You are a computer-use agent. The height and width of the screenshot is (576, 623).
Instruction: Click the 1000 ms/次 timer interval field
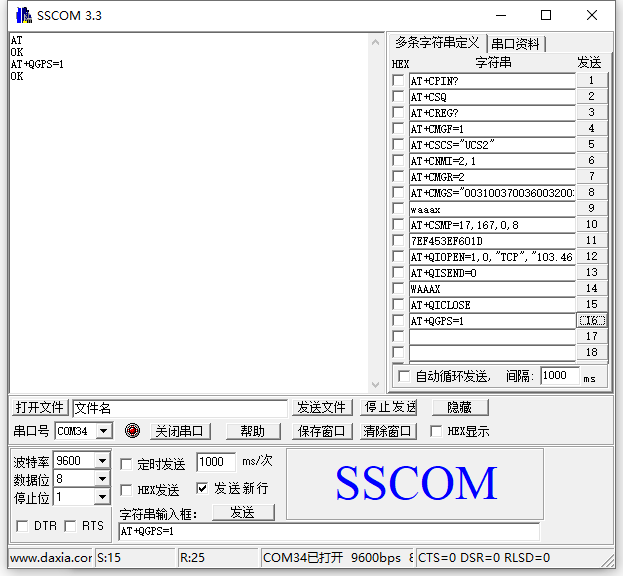216,462
